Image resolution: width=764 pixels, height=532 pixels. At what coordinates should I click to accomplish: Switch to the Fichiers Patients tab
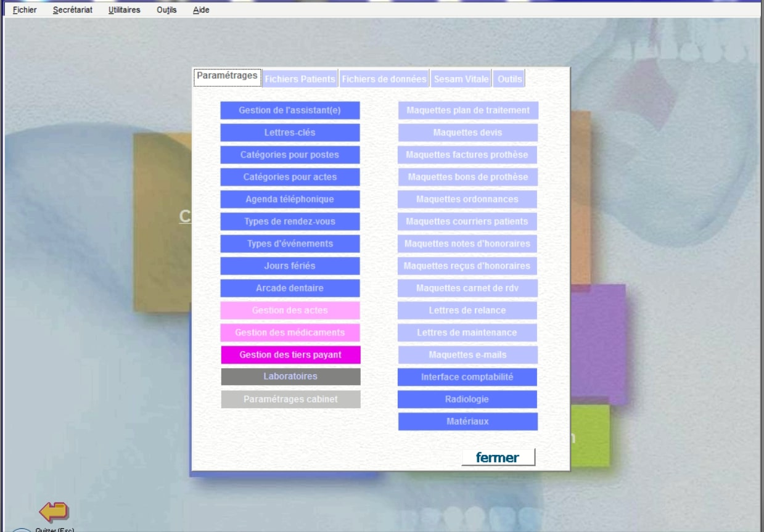click(300, 79)
